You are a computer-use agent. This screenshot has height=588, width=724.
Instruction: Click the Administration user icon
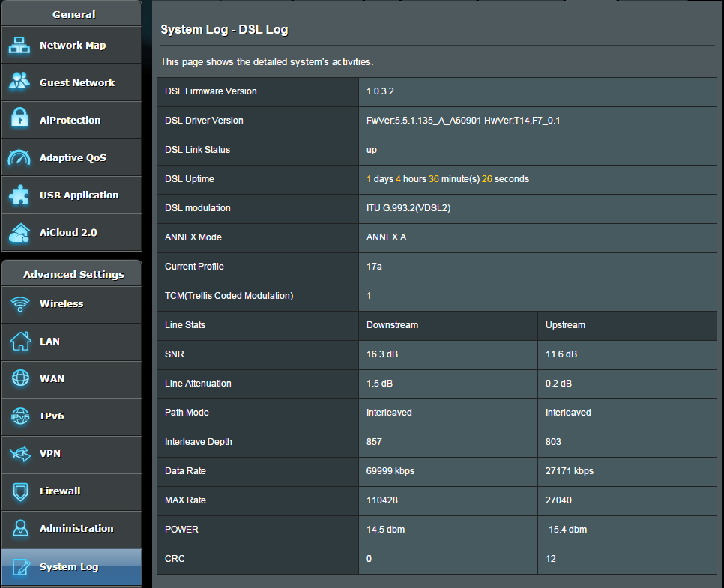point(20,528)
